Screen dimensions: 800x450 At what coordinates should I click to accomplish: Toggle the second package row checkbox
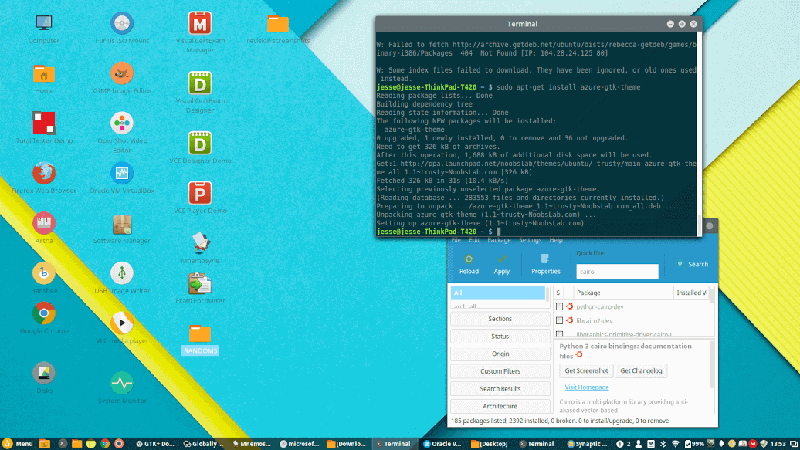click(x=560, y=320)
